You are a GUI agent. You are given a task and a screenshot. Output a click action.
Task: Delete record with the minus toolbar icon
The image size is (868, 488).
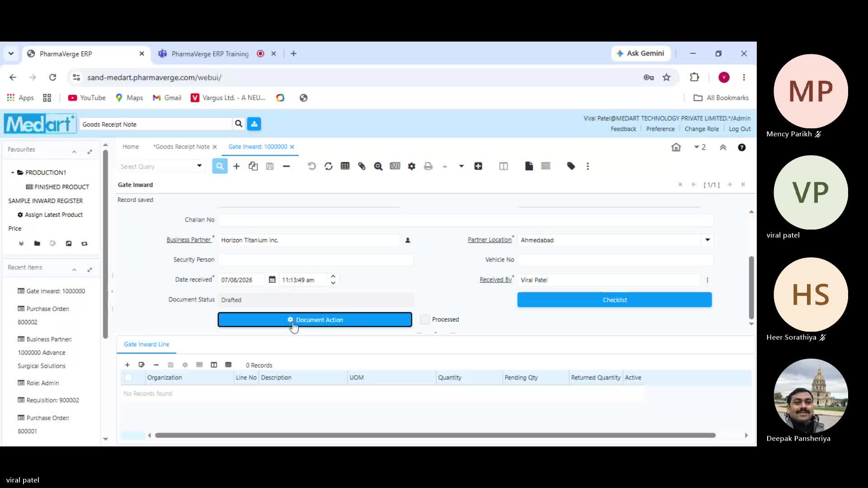tap(286, 166)
